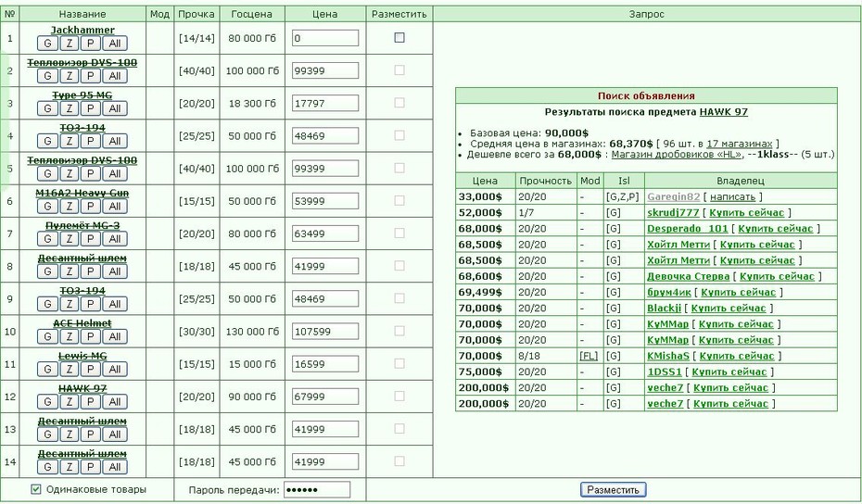Click the Владелец column header

(x=741, y=181)
